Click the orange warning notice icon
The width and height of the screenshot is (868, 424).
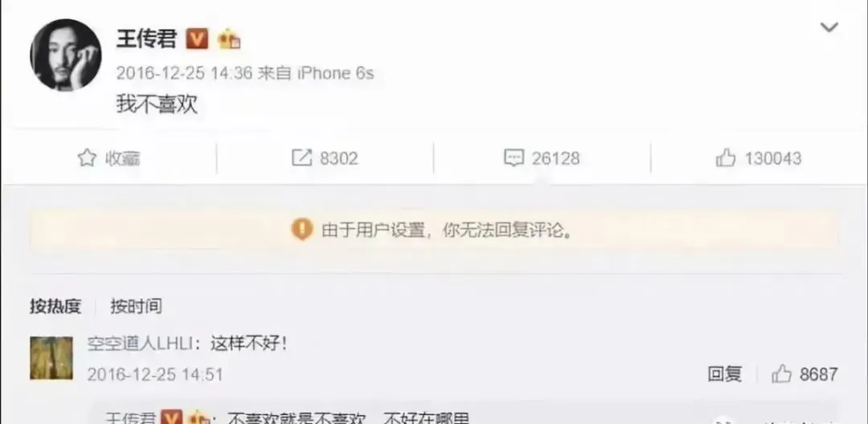pos(301,229)
